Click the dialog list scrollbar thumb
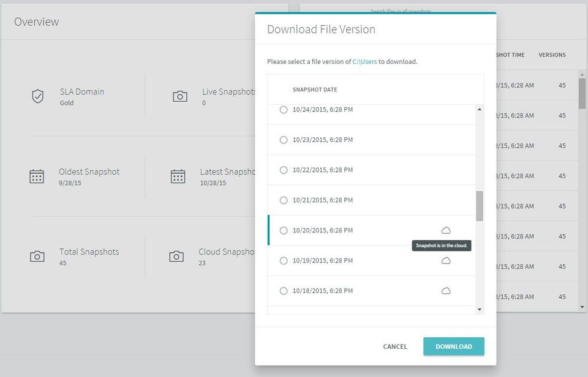Screen dimensions: 588x377 480,206
